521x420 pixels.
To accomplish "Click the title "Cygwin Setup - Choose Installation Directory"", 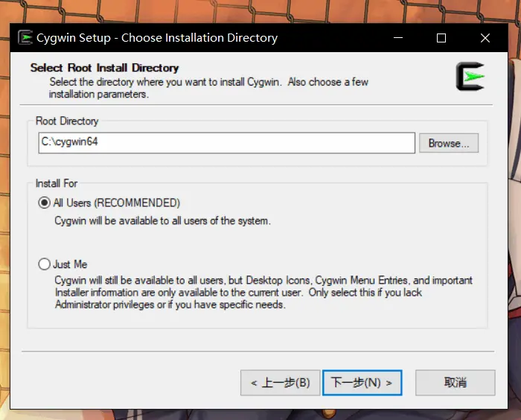I will click(157, 38).
